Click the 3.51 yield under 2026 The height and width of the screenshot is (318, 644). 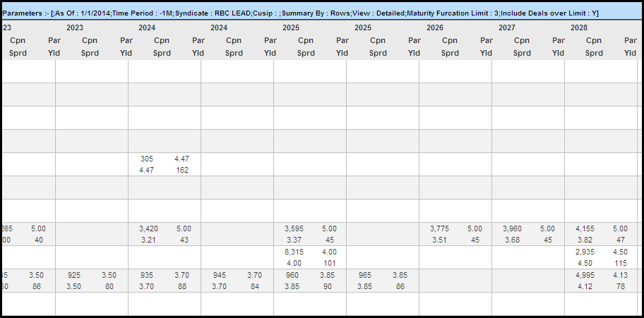tap(439, 240)
